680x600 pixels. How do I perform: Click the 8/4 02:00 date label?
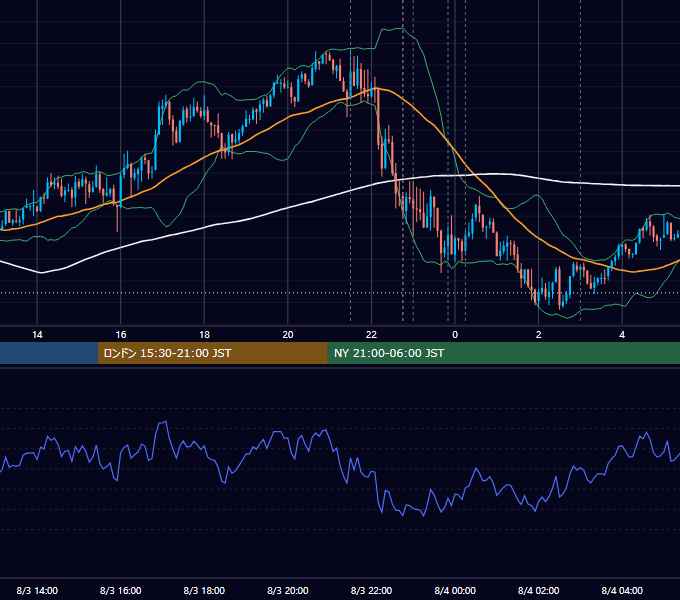click(538, 590)
